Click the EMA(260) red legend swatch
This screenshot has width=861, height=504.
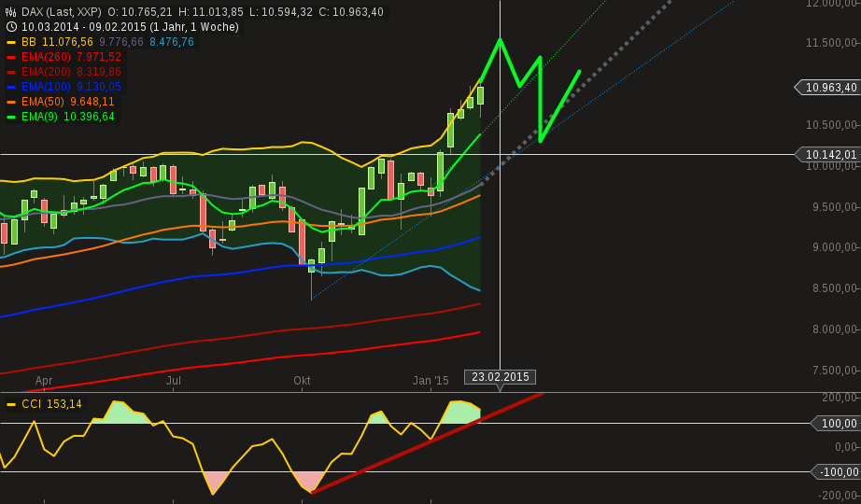tap(11, 57)
